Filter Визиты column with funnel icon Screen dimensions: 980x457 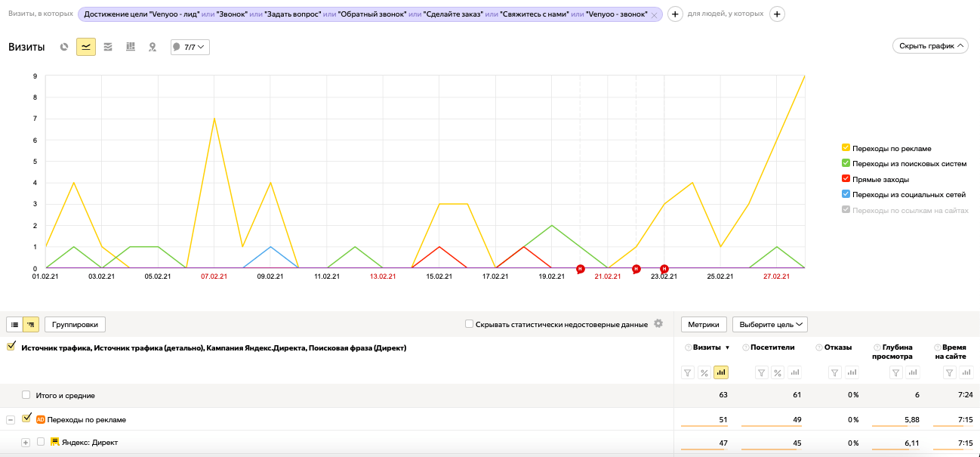(688, 372)
